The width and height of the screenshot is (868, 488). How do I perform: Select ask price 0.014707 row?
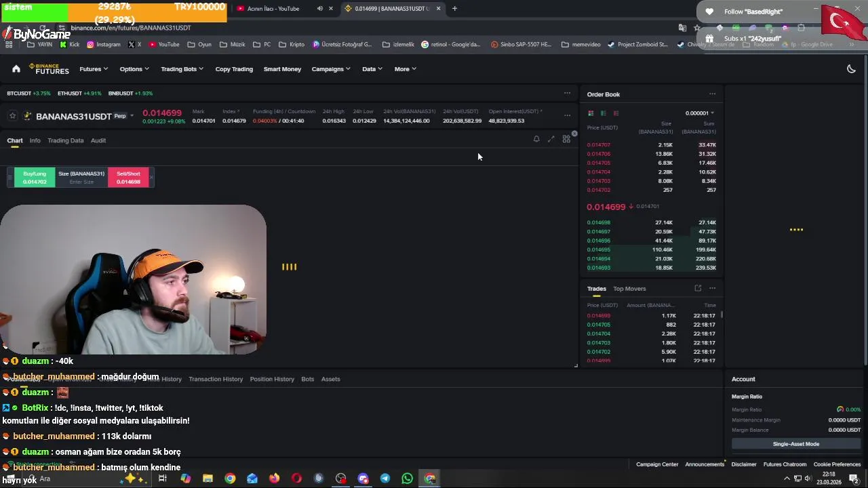pos(652,145)
